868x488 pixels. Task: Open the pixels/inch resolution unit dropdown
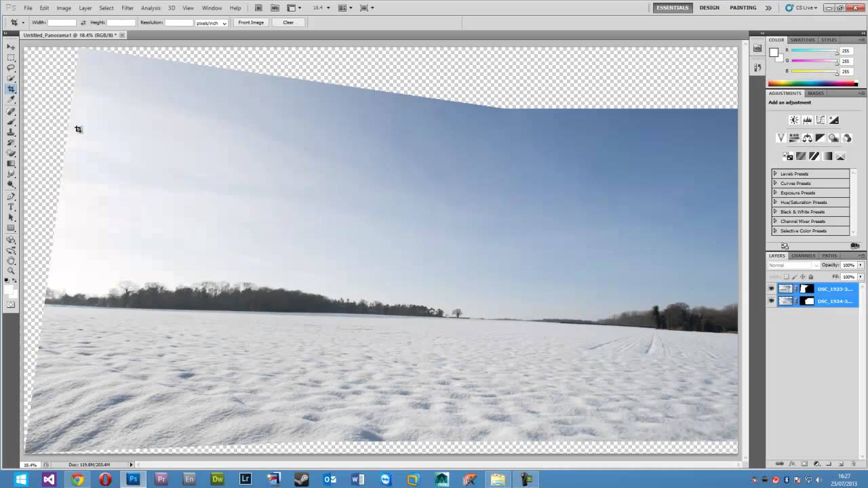(212, 22)
